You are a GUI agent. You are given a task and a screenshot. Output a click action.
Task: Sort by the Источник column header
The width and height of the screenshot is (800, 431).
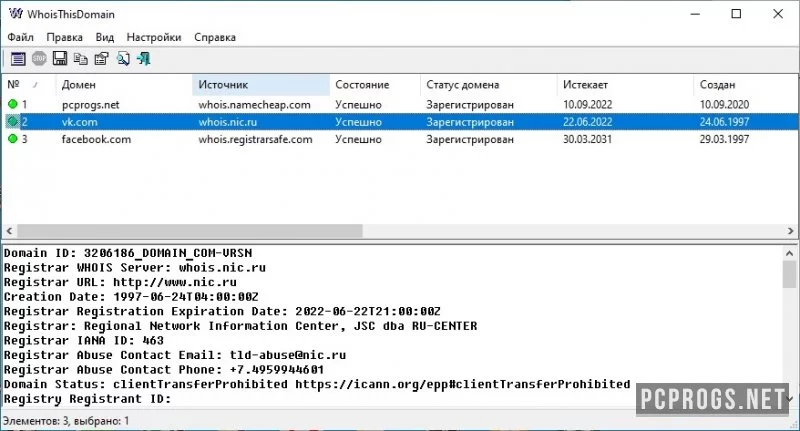pos(261,85)
